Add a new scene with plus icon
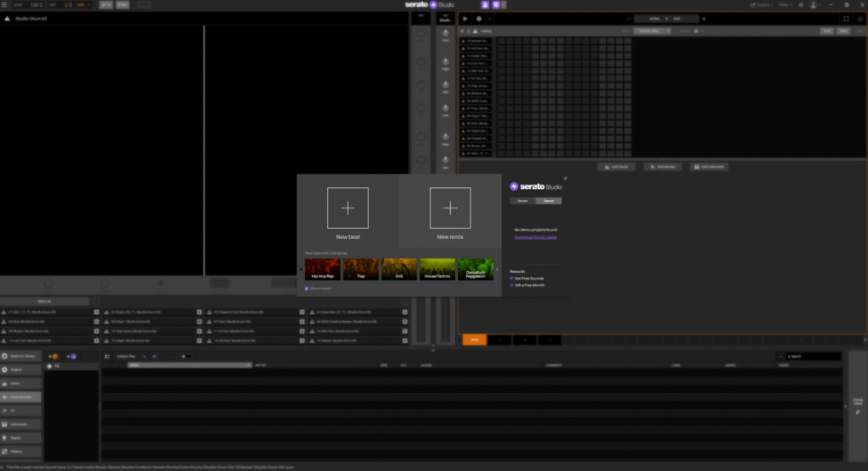The width and height of the screenshot is (868, 471). point(704,19)
